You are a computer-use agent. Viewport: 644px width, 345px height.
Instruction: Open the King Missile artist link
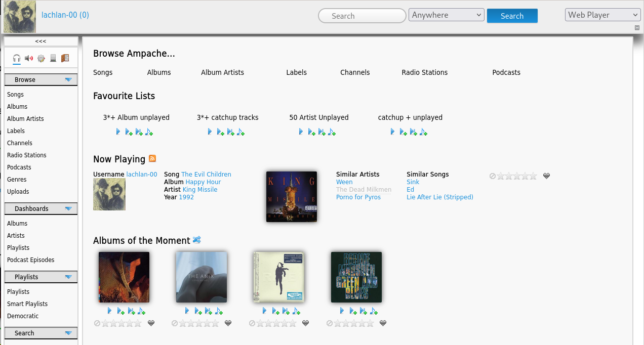pos(199,190)
